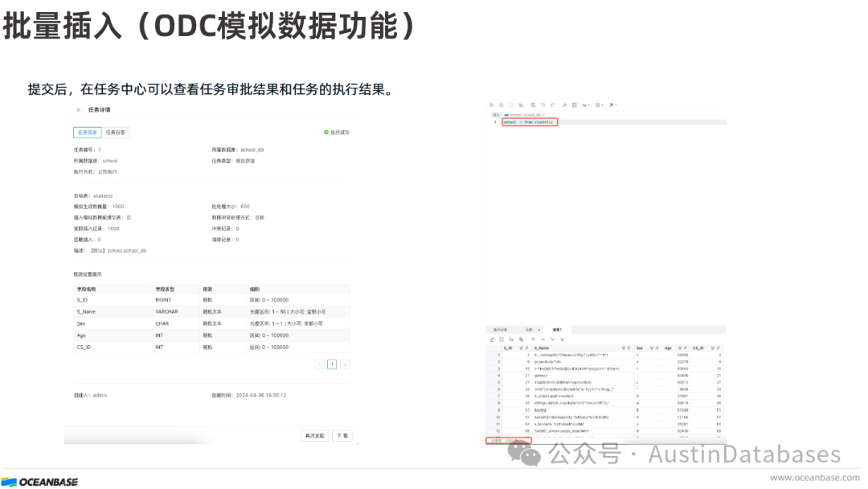The height and width of the screenshot is (489, 868).
Task: Select page 1 in rules pagination
Action: pyautogui.click(x=332, y=364)
